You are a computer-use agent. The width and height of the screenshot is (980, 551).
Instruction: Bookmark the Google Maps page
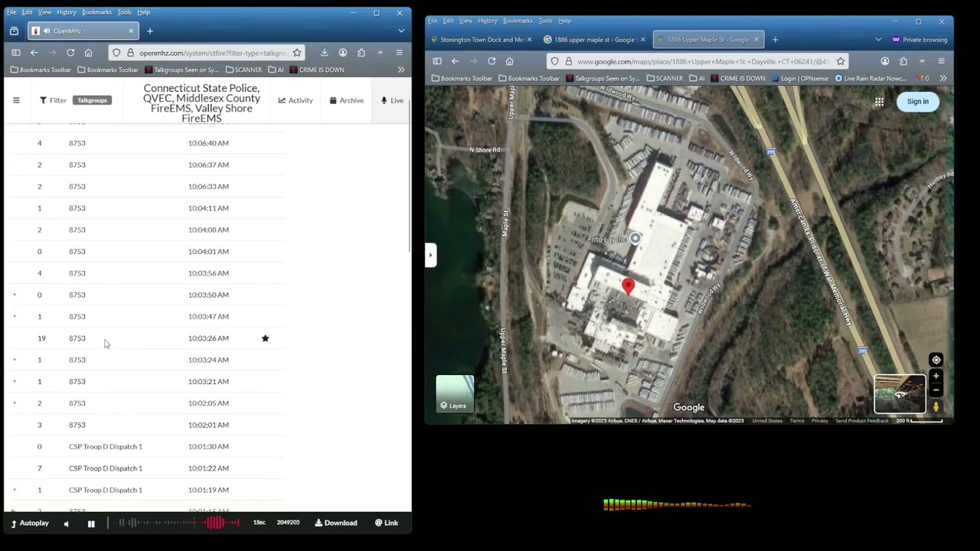[841, 61]
